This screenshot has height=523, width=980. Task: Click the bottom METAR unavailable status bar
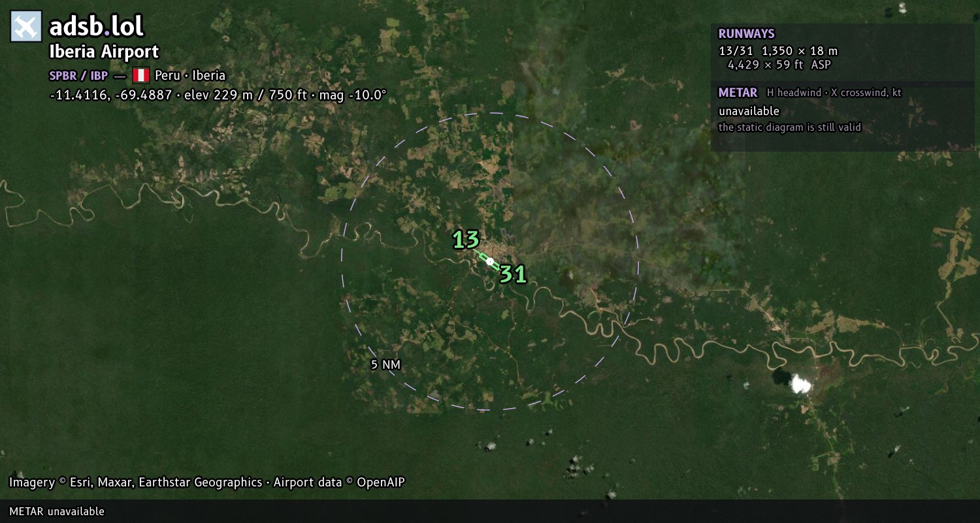(490, 511)
